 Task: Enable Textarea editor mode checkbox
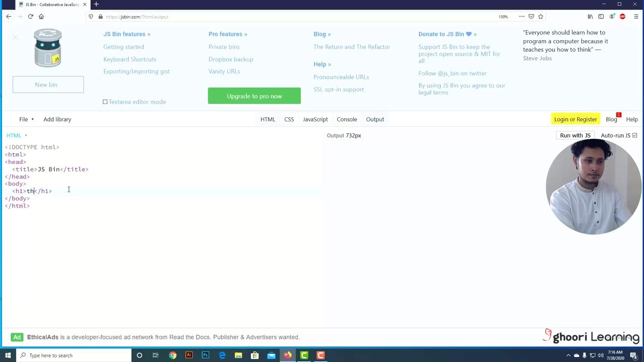tap(105, 102)
